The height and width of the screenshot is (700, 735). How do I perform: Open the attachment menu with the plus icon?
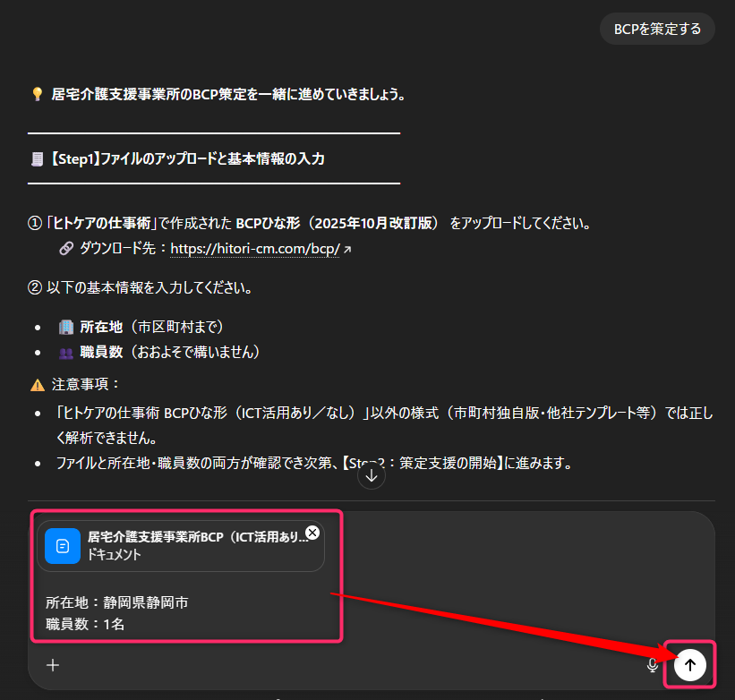tap(53, 665)
